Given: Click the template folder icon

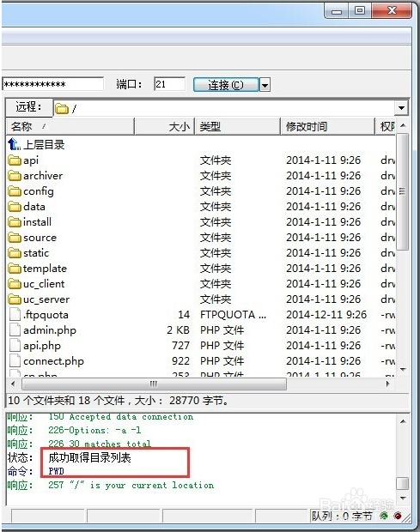Looking at the screenshot, I should click(x=15, y=269).
